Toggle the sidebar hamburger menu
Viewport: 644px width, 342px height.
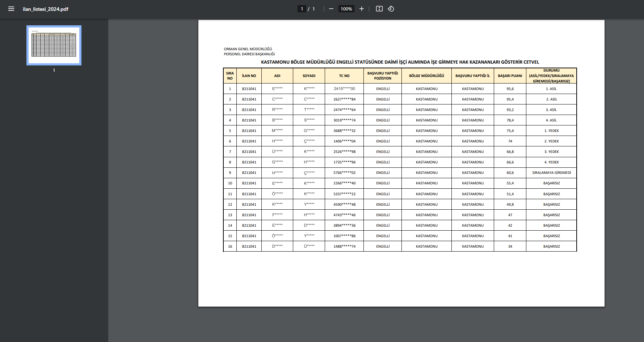pyautogui.click(x=11, y=9)
